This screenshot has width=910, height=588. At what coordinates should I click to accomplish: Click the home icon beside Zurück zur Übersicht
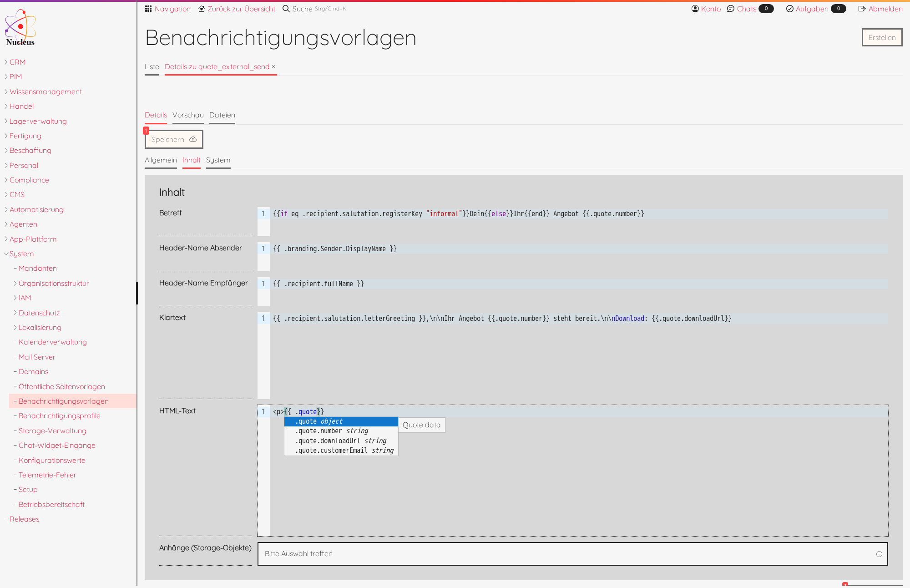[202, 9]
